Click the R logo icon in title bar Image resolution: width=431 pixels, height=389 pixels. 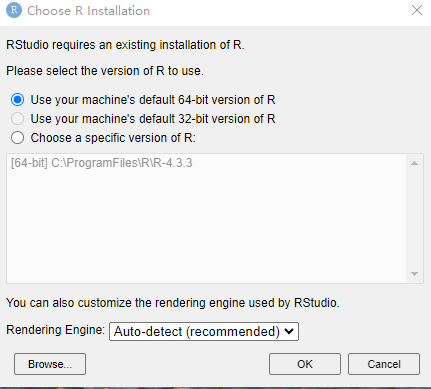pyautogui.click(x=14, y=10)
